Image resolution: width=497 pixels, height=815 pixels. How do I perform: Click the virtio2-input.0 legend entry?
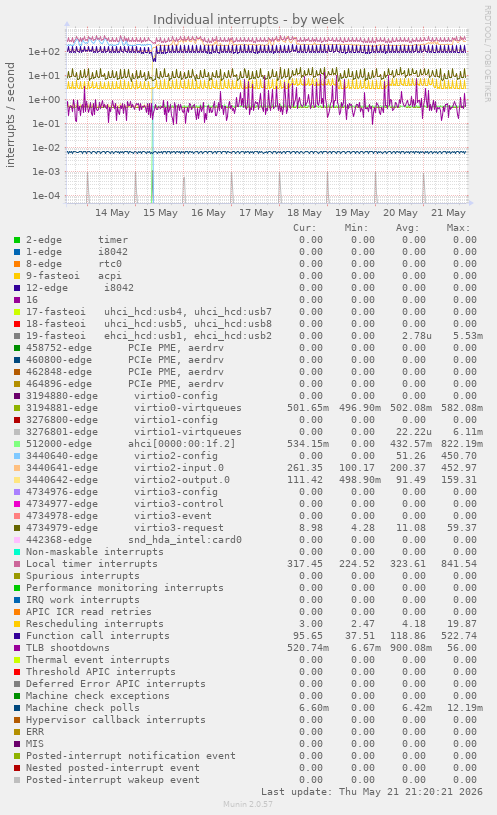125,468
